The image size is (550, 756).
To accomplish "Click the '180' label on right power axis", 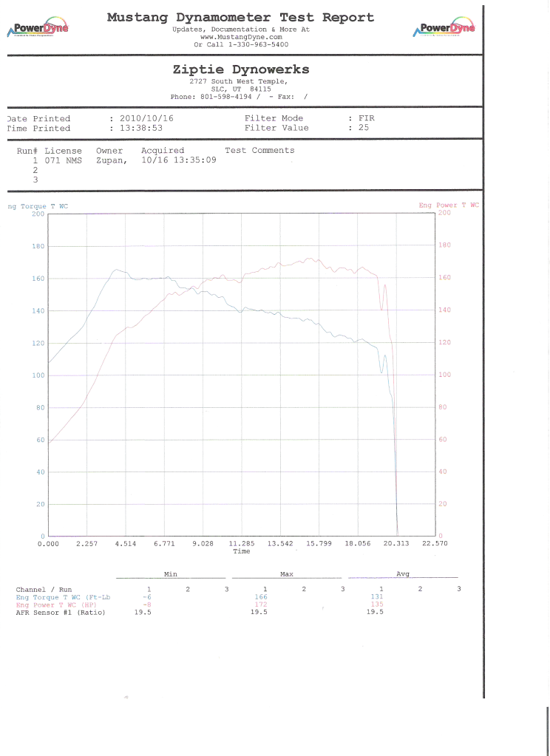I will click(444, 245).
